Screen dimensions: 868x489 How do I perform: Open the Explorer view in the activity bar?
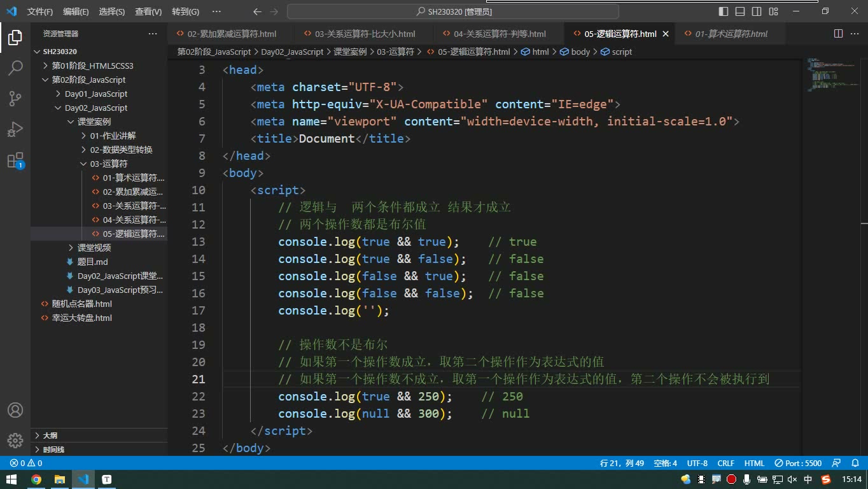pyautogui.click(x=15, y=38)
